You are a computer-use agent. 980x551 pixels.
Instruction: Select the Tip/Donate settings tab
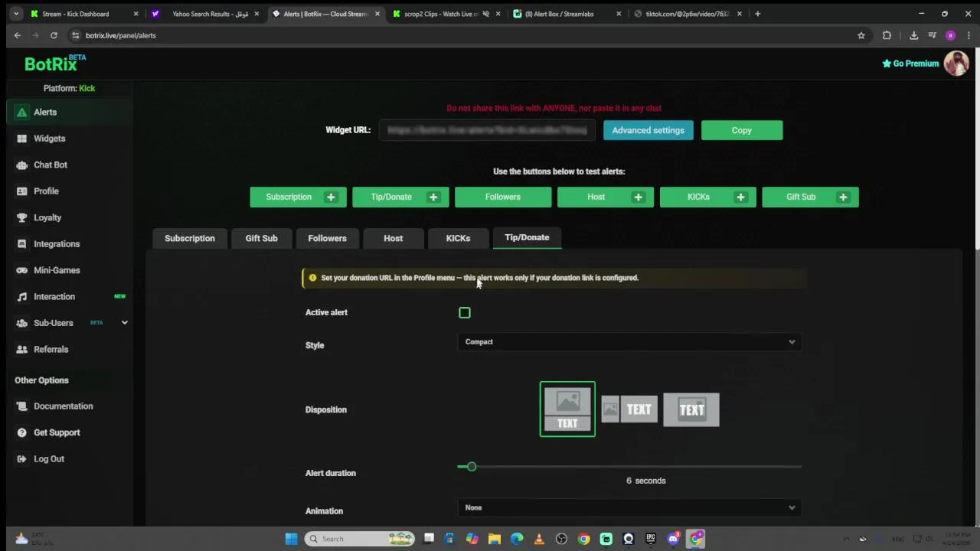tap(527, 238)
